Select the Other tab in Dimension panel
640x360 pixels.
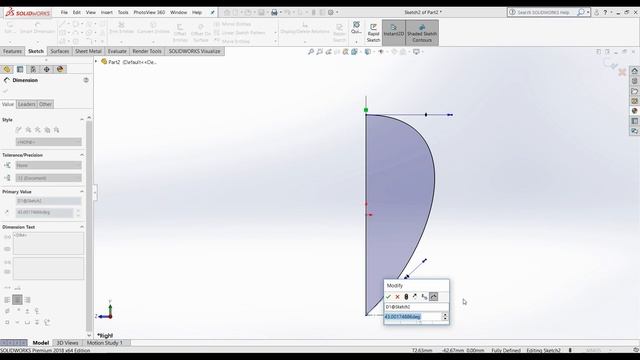click(x=45, y=104)
